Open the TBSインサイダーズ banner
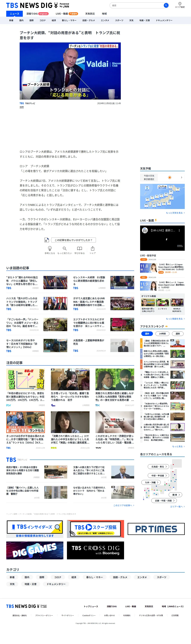Image resolution: width=191 pixels, height=644 pixels. click(35, 529)
